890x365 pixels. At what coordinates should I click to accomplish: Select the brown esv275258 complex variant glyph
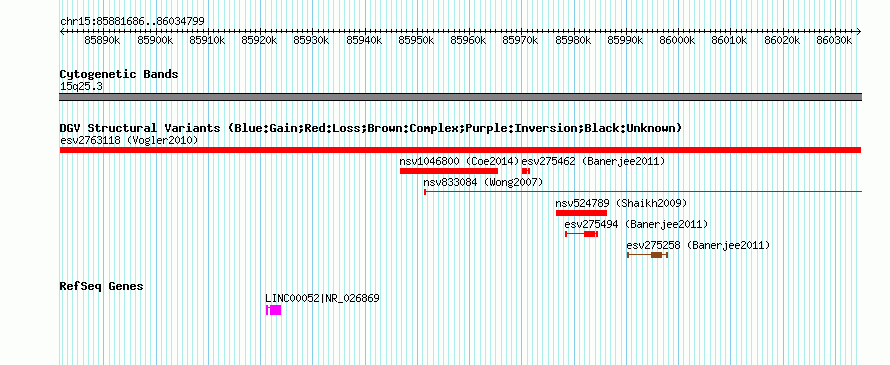click(648, 255)
